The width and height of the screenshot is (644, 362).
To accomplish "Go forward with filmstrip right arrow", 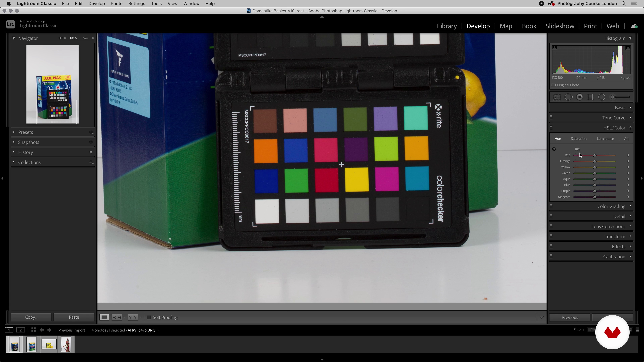I will [x=49, y=330].
